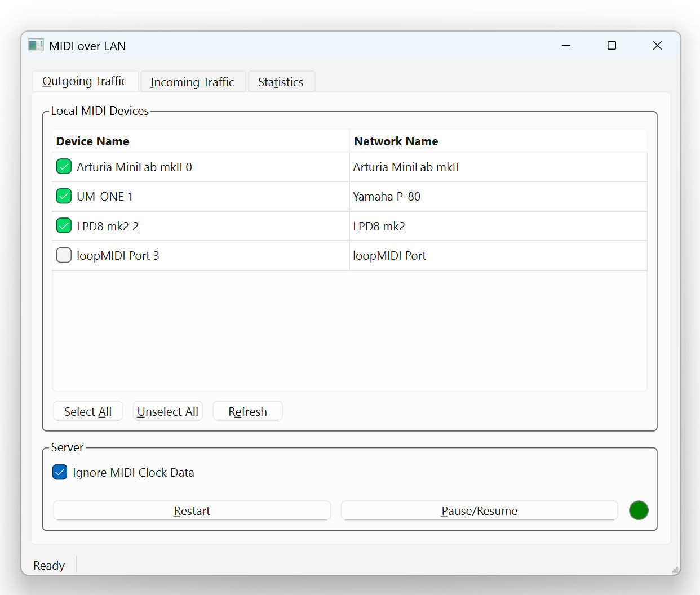Switch to the Incoming Traffic tab
Image resolution: width=700 pixels, height=595 pixels.
192,82
